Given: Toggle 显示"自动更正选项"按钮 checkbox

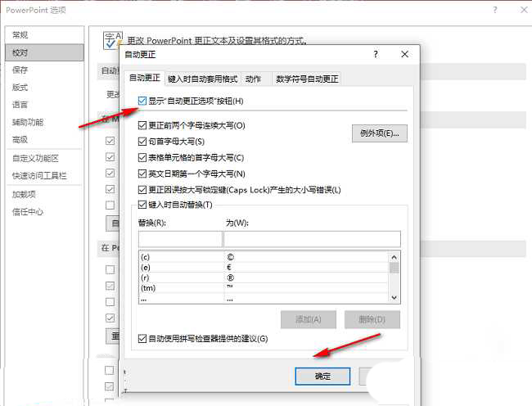Looking at the screenshot, I should 143,101.
